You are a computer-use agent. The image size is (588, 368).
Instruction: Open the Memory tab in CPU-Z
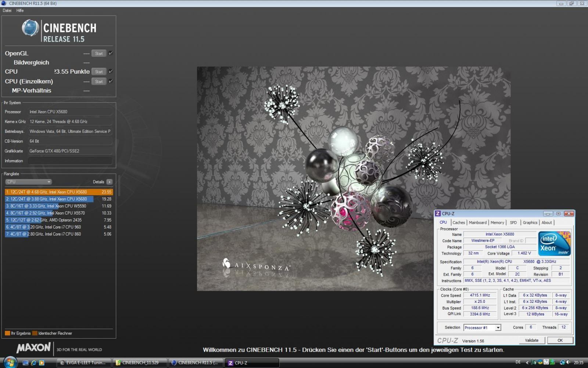pos(497,223)
